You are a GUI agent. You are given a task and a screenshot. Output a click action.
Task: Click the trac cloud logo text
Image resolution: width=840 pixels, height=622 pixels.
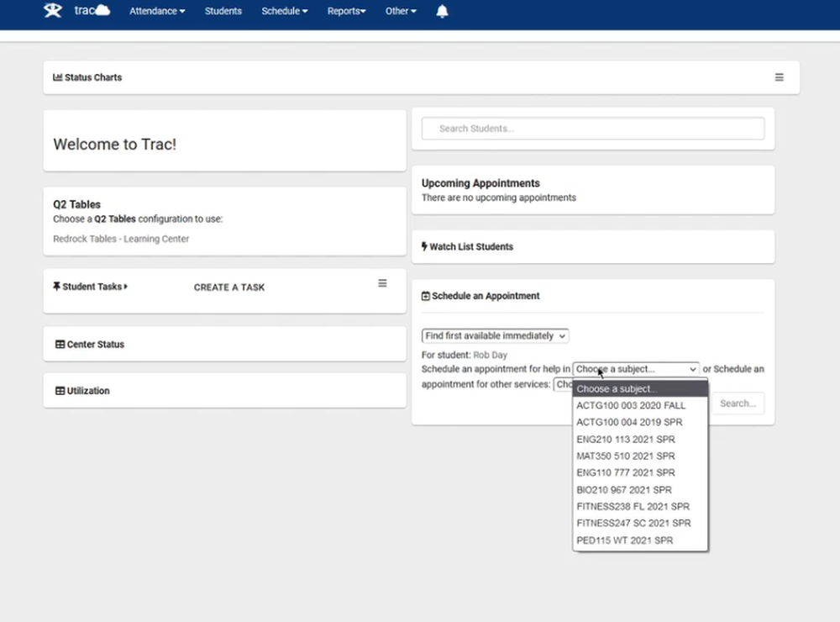click(92, 10)
